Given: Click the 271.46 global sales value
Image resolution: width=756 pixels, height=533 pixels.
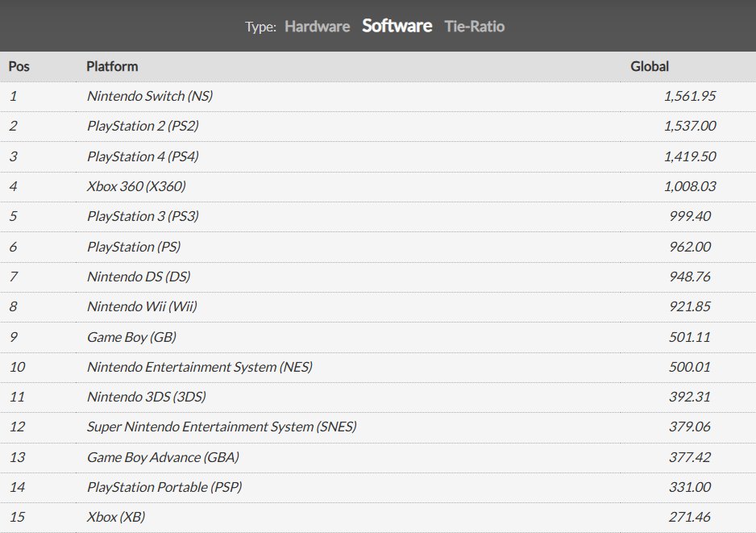Looking at the screenshot, I should (x=690, y=517).
